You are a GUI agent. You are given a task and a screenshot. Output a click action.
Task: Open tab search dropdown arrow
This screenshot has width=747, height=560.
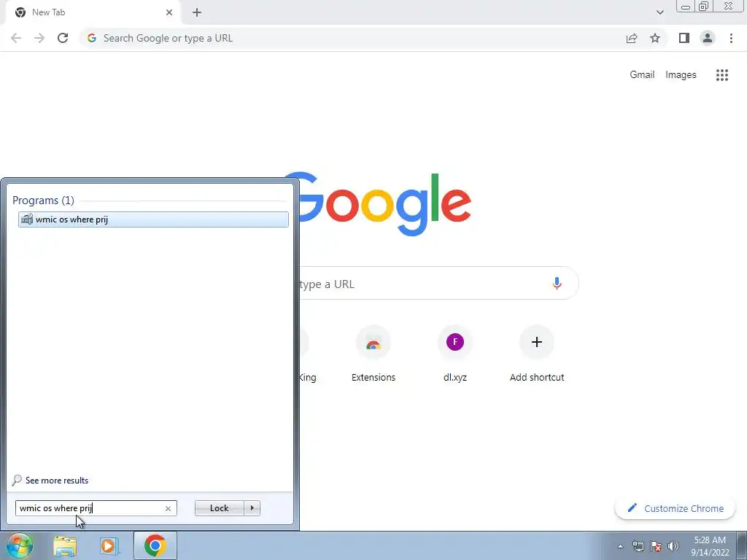[x=659, y=12]
